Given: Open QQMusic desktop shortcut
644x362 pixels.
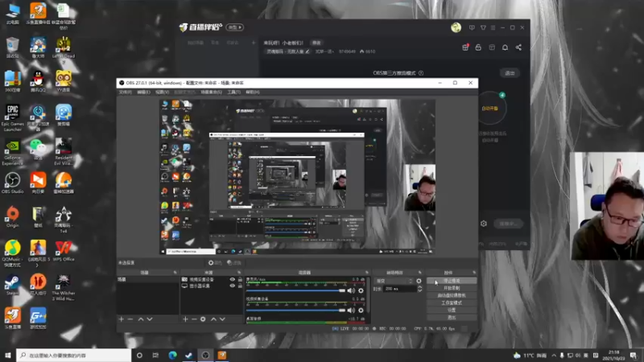Looking at the screenshot, I should (12, 253).
